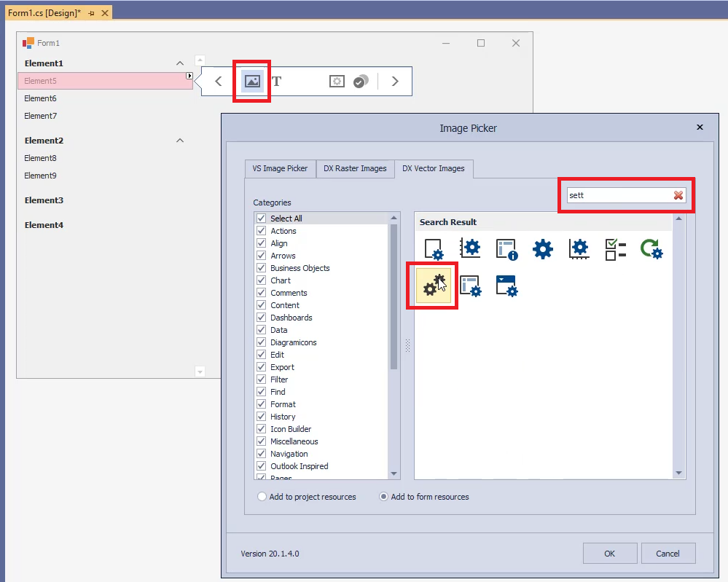Click the Form1 application icon in title bar
728x582 pixels.
28,43
